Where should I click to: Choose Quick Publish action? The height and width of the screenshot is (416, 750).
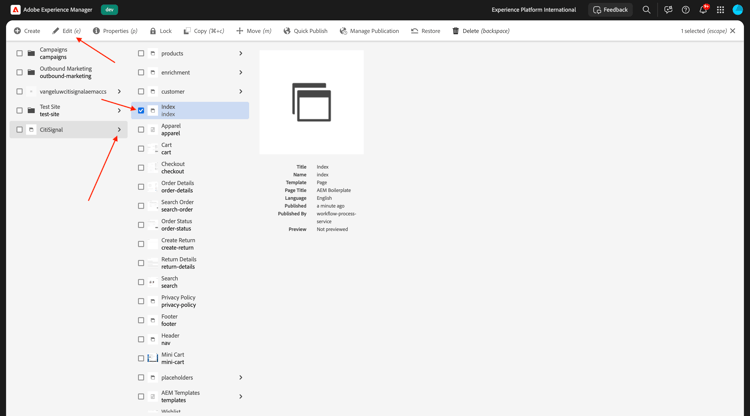click(305, 31)
